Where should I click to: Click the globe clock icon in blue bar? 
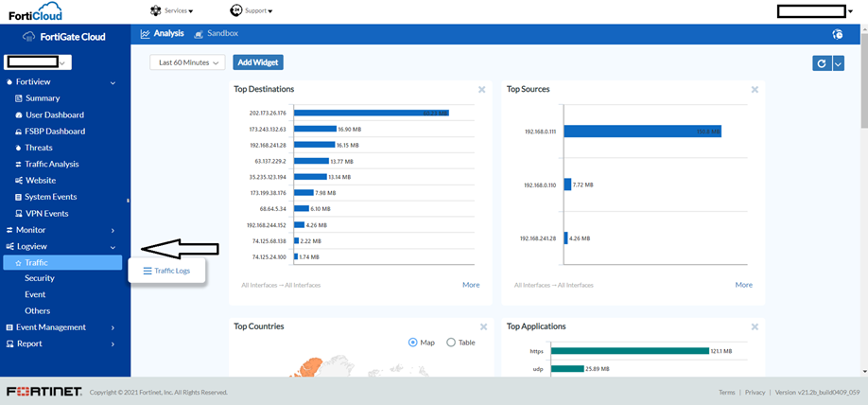(x=838, y=34)
